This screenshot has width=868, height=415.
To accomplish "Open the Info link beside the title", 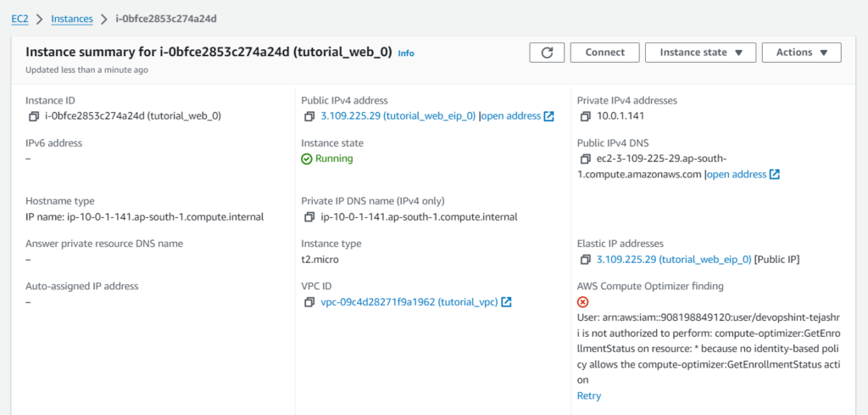I will 406,53.
